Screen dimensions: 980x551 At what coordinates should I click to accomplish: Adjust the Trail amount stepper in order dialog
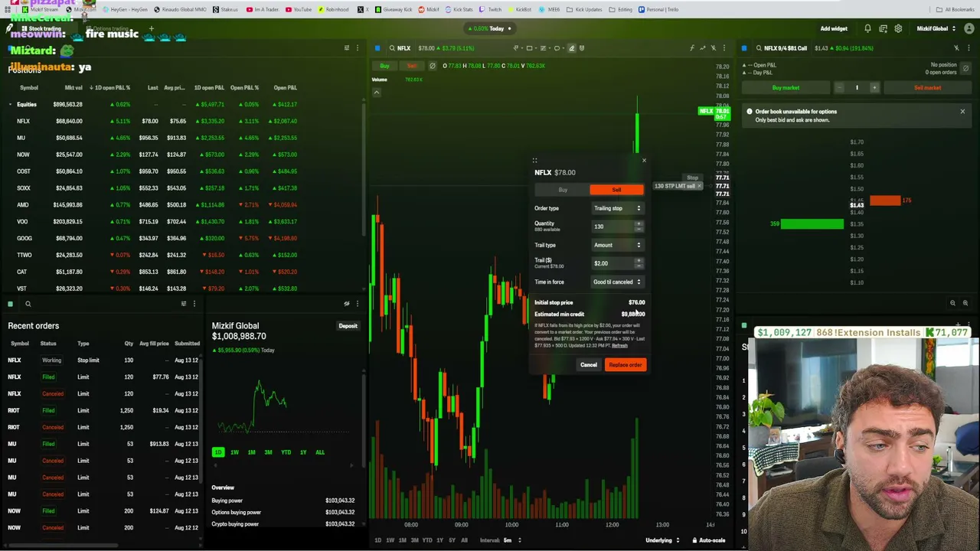pyautogui.click(x=639, y=263)
